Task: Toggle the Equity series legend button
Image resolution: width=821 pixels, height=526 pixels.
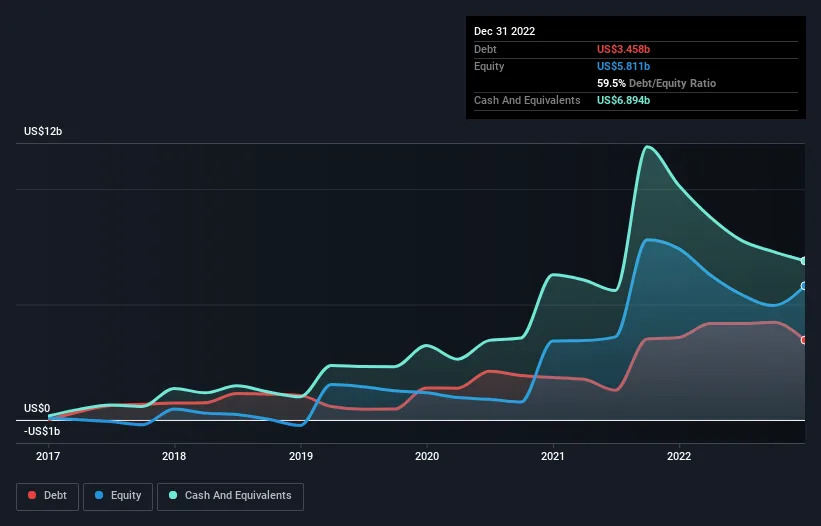Action: click(119, 496)
